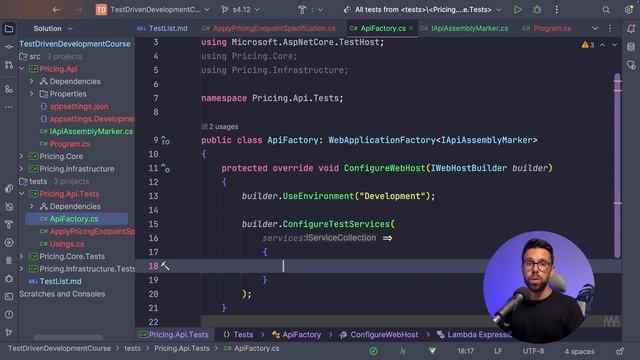Open editor tab options vertical dots

click(x=610, y=29)
